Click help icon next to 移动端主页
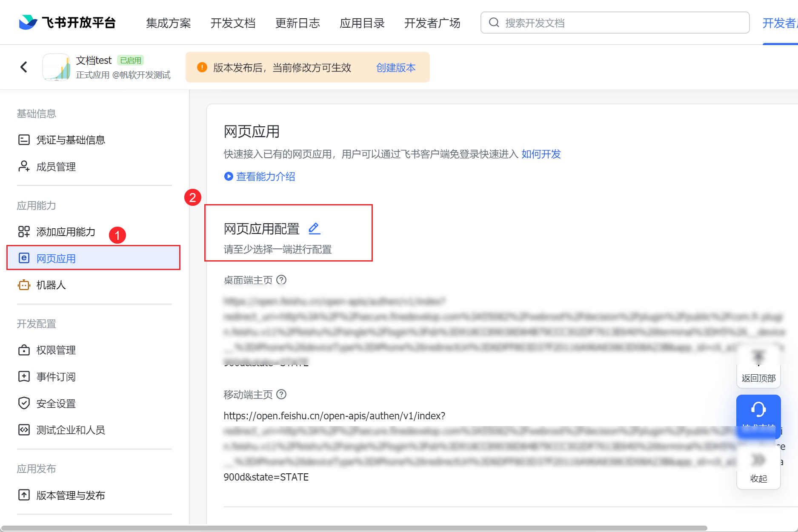Image resolution: width=798 pixels, height=532 pixels. click(281, 394)
